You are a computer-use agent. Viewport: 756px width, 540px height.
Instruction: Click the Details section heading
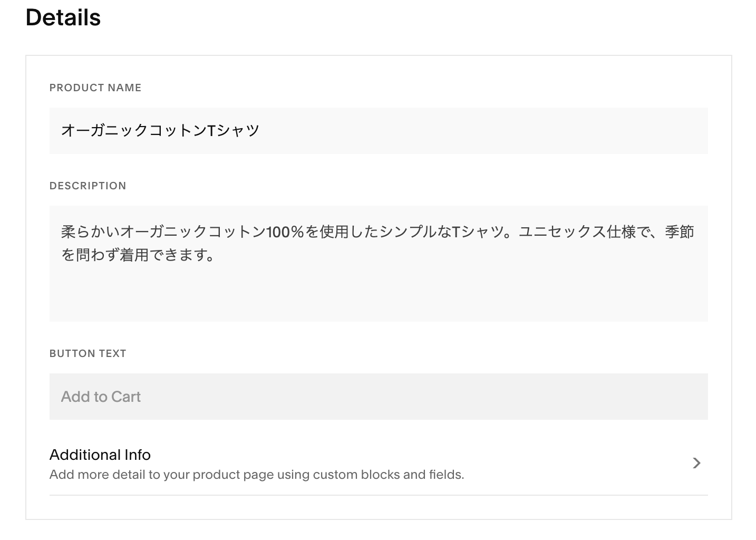tap(63, 17)
